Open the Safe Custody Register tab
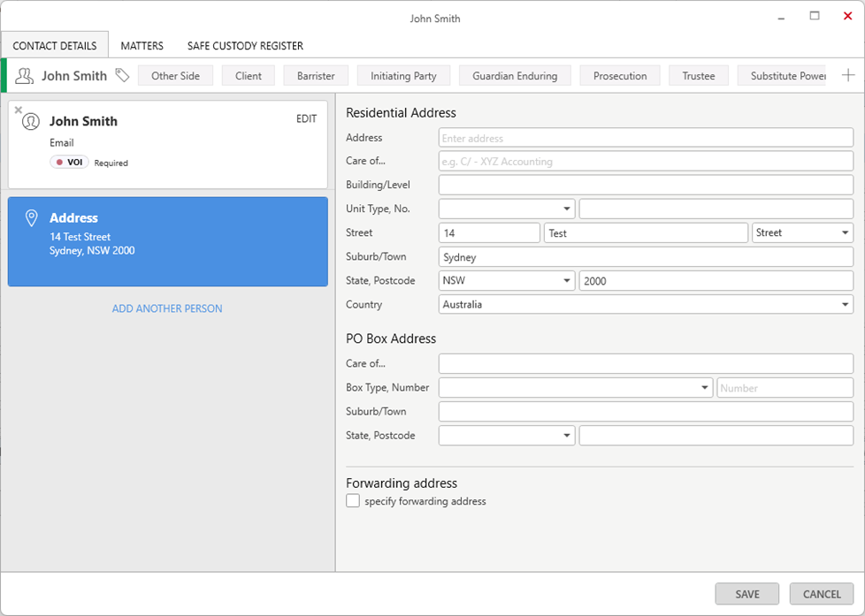 245,46
